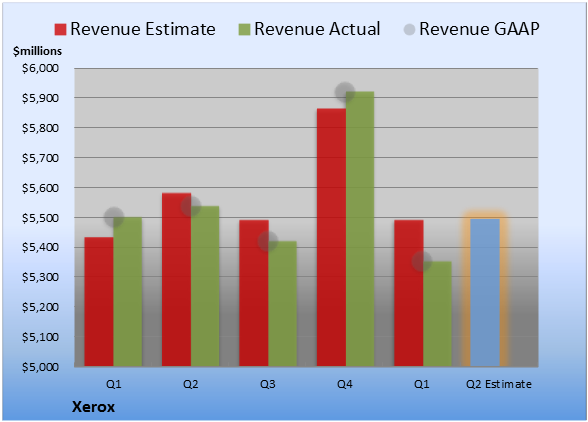Click the '$5,400' axis value
Image resolution: width=588 pixels, height=422 pixels.
click(x=40, y=247)
